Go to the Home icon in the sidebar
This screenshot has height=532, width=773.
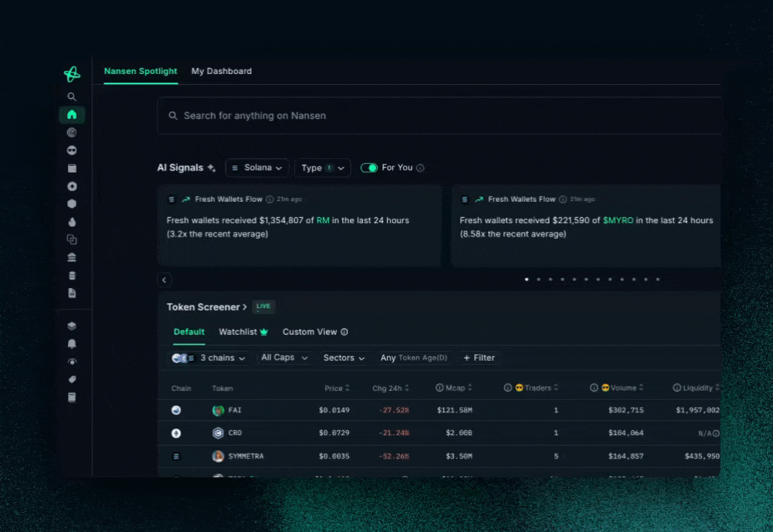coord(72,115)
